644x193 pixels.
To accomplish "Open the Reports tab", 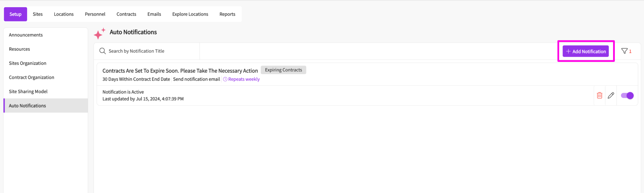I will [227, 14].
